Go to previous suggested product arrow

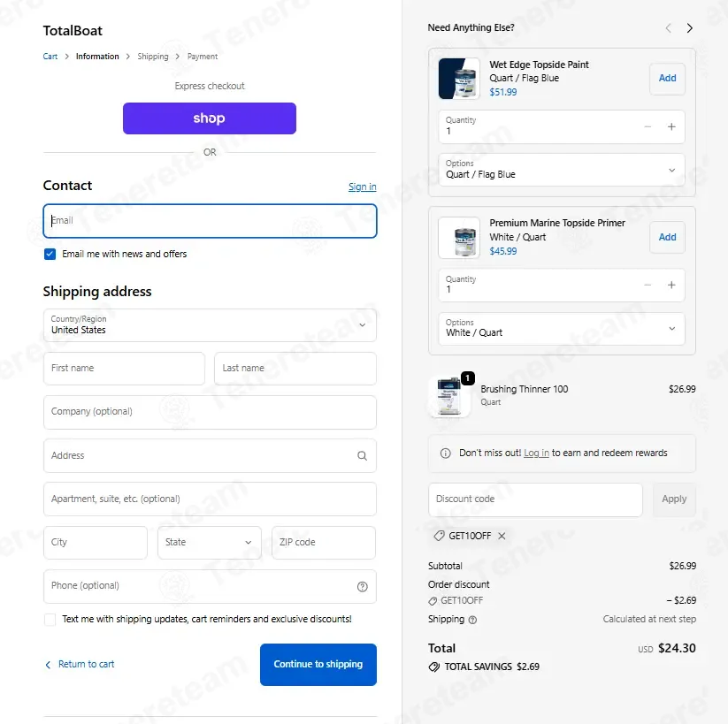click(x=668, y=28)
